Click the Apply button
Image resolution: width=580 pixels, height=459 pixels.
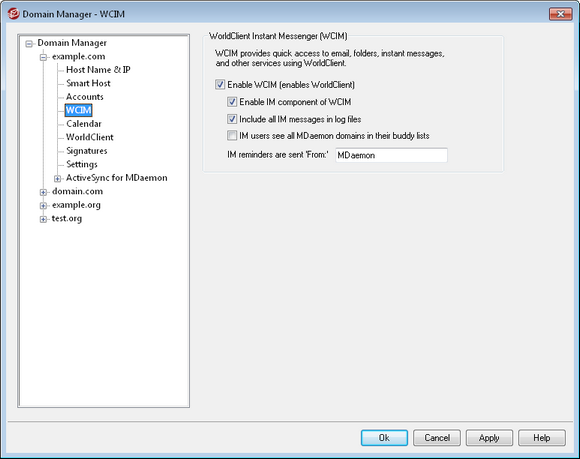coord(489,438)
